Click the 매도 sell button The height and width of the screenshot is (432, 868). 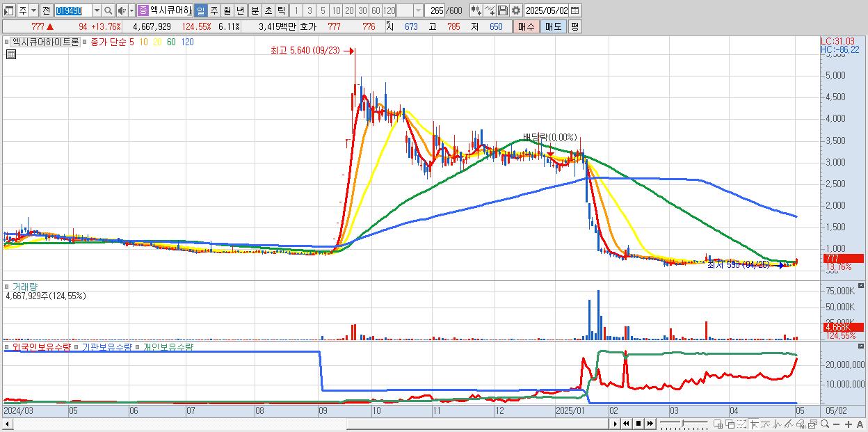tap(553, 26)
